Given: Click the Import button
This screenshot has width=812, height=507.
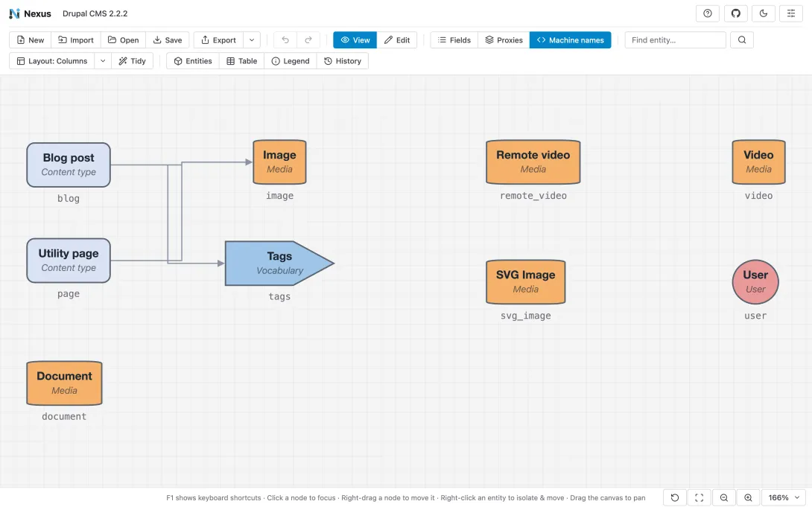Looking at the screenshot, I should click(75, 40).
